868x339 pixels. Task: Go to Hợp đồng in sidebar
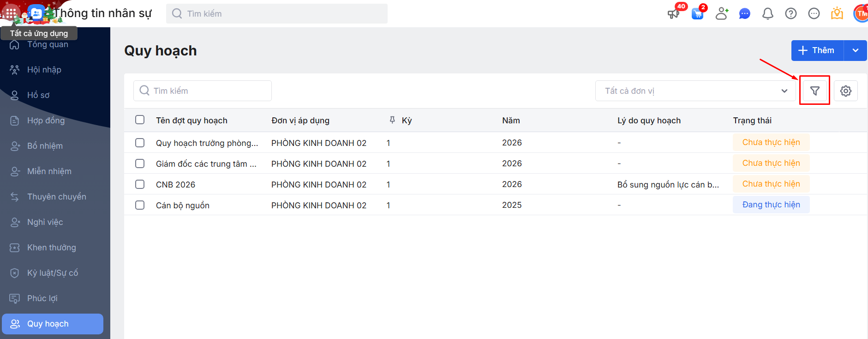[x=46, y=121]
